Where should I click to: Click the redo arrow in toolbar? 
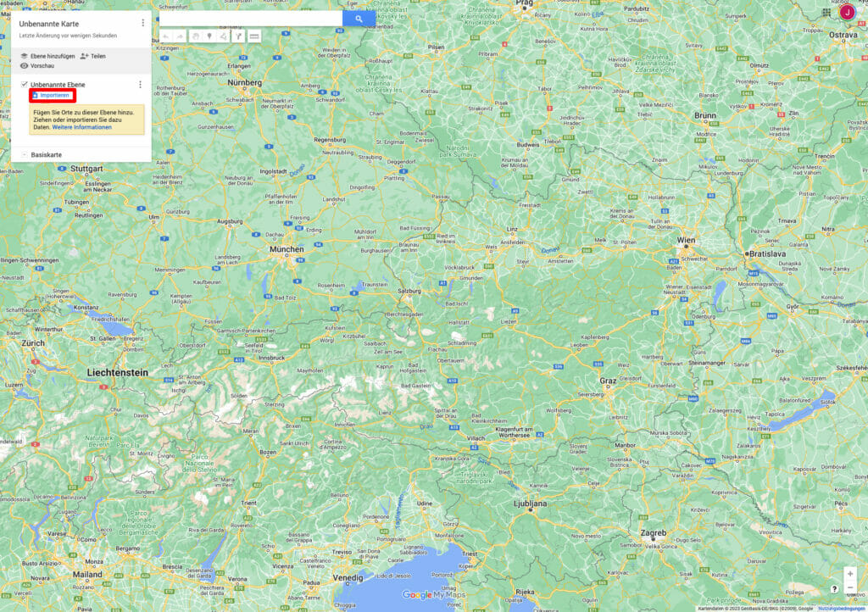click(180, 36)
